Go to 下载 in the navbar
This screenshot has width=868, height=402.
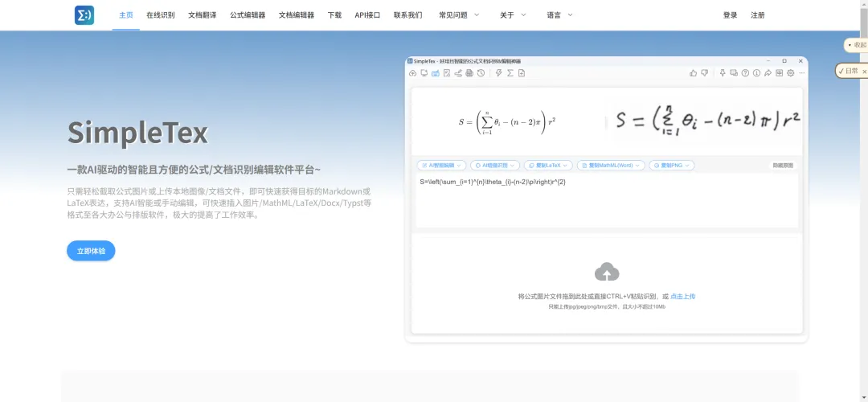pos(334,15)
